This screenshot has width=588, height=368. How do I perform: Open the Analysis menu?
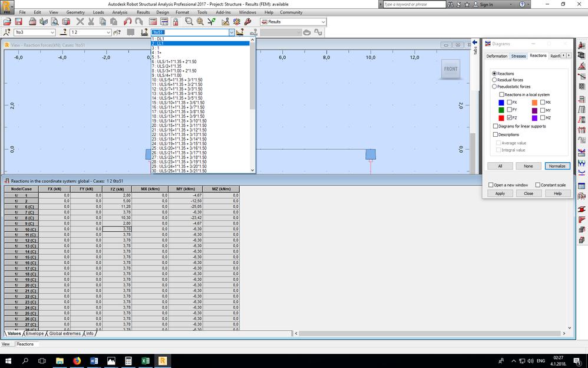pos(120,12)
